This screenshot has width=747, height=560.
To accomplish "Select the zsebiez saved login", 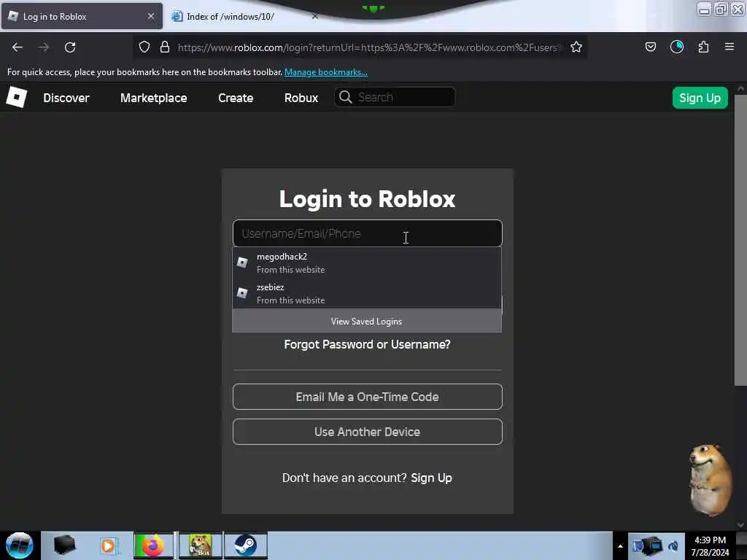I will [367, 293].
